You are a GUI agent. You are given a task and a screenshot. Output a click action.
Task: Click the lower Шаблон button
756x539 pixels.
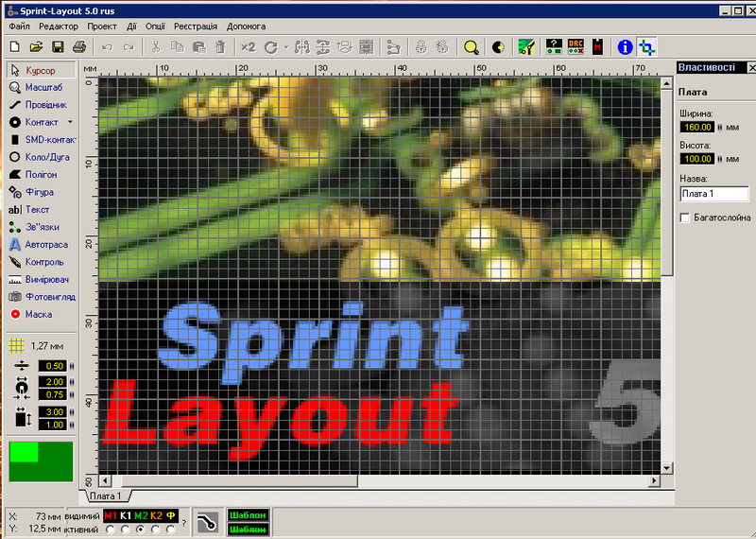click(x=248, y=530)
